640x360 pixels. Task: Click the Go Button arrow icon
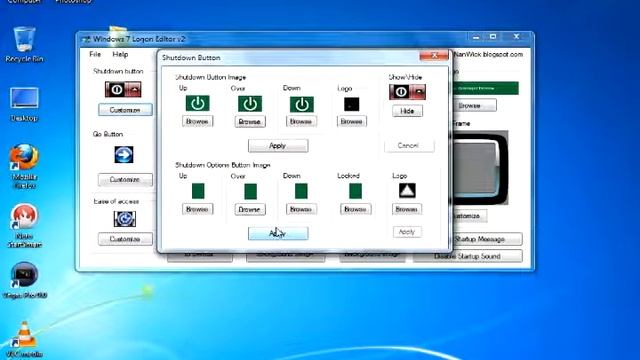tap(124, 155)
